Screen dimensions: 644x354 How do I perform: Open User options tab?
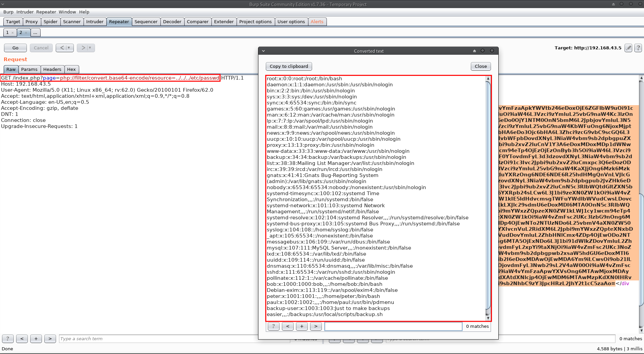(291, 21)
